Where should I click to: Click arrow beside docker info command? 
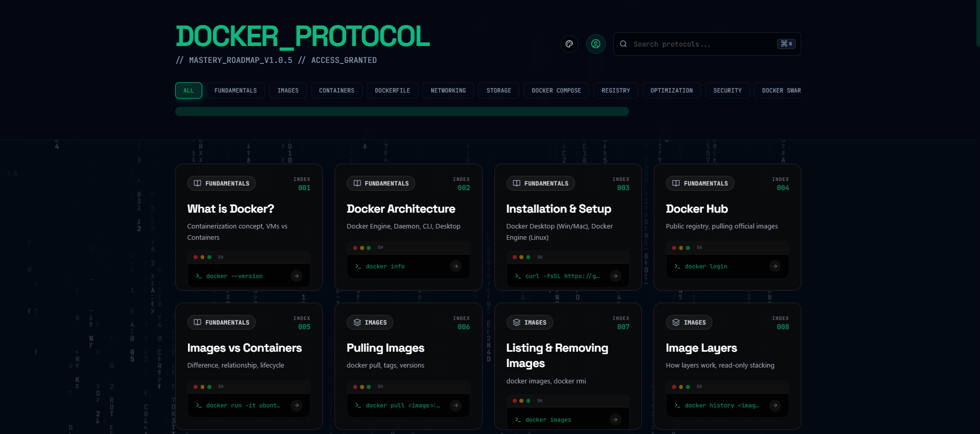(x=456, y=266)
